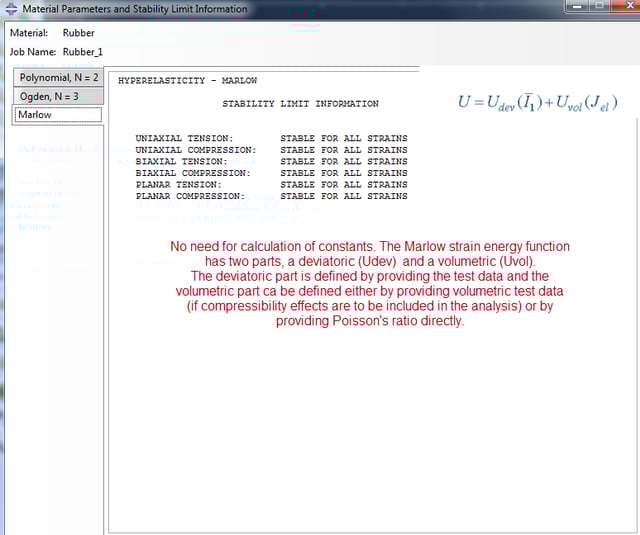This screenshot has height=535, width=640.
Task: Click the material name 'Rubber'
Action: click(x=78, y=33)
